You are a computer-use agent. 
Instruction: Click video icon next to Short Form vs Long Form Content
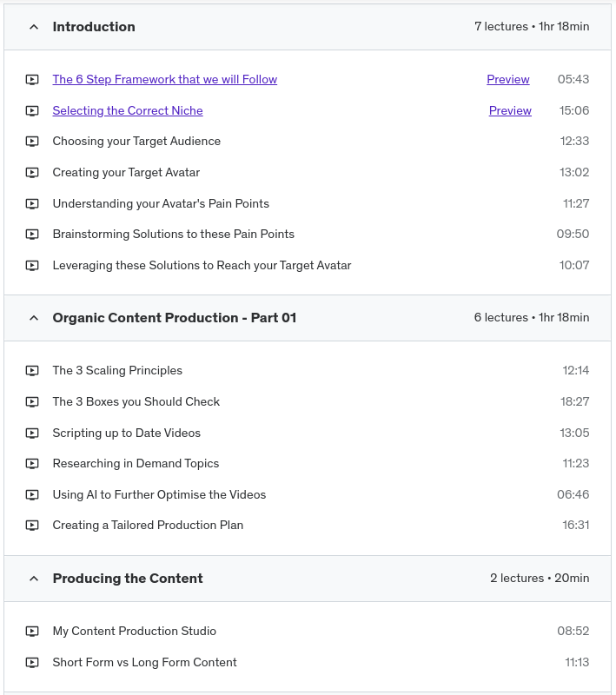32,663
